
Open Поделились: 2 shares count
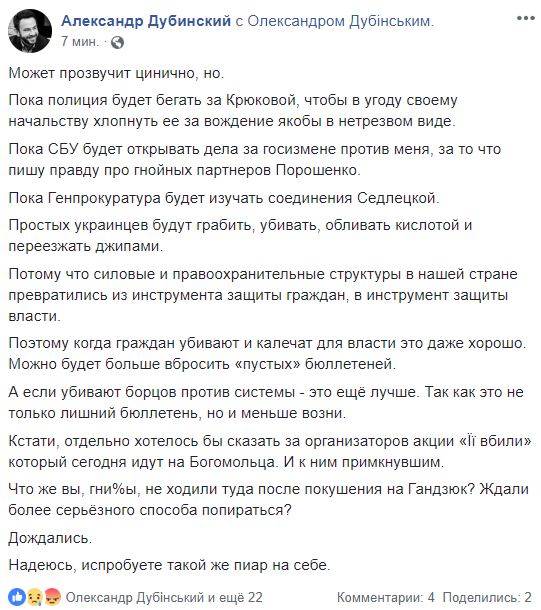point(487,597)
